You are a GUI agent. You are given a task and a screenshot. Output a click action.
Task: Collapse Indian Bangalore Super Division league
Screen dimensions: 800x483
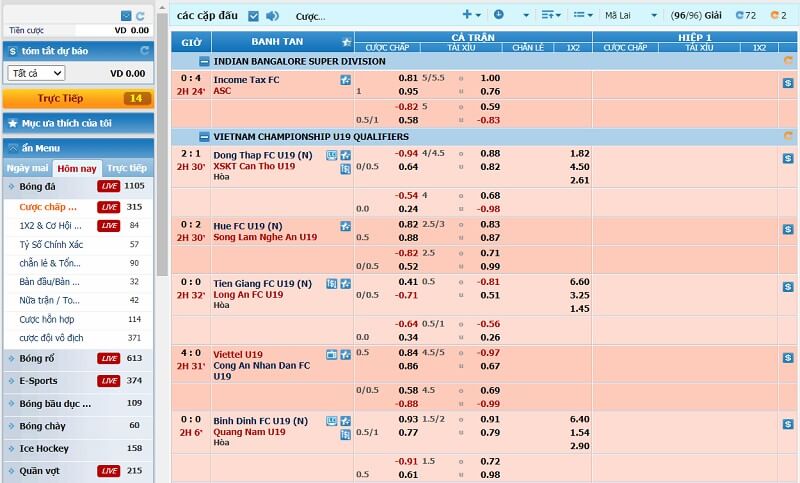coord(204,62)
